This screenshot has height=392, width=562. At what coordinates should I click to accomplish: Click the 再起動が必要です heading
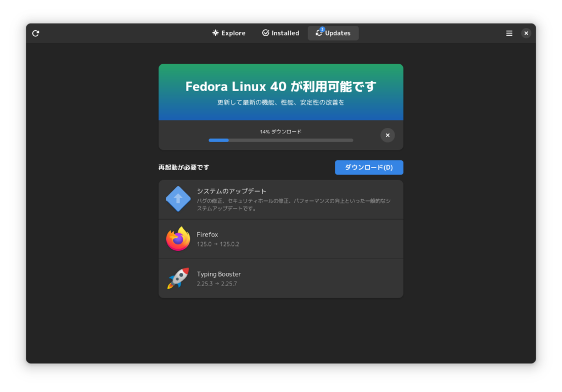click(184, 167)
